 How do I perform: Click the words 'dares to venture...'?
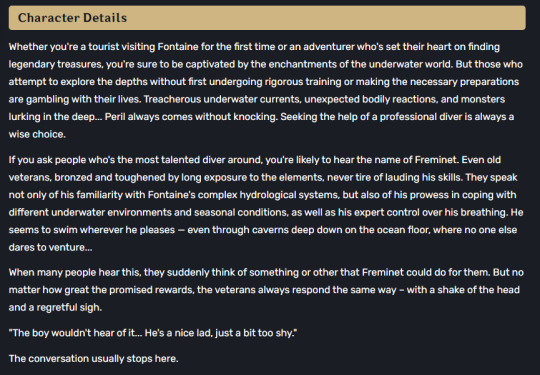pyautogui.click(x=50, y=247)
